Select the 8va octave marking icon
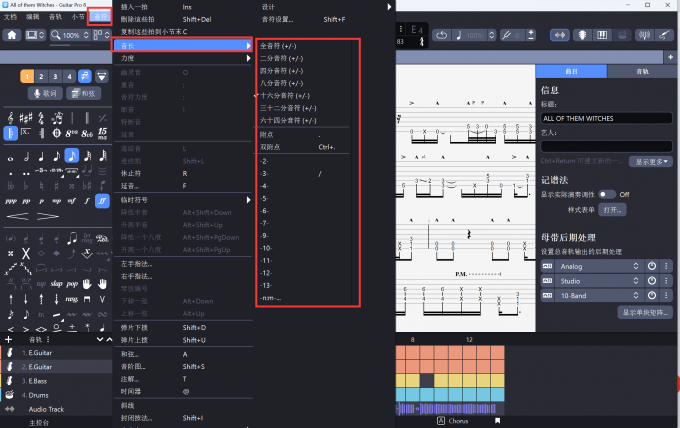The image size is (680, 428). point(72,133)
